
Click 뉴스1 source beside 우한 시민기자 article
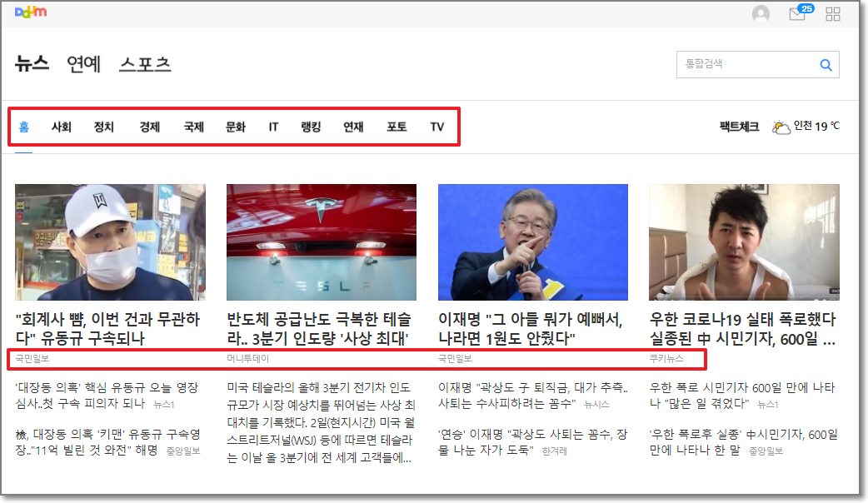click(768, 405)
